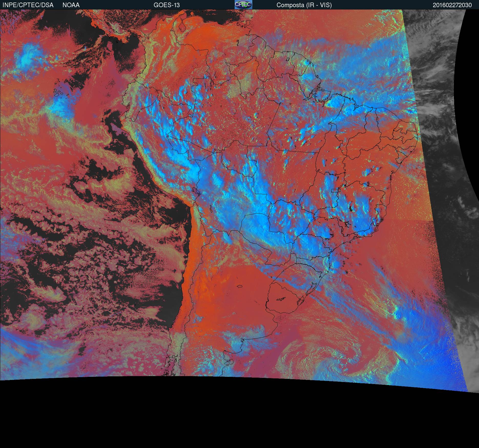479x448 pixels.
Task: Select the INPE/CPTEC/DSA header text
Action: pos(28,5)
